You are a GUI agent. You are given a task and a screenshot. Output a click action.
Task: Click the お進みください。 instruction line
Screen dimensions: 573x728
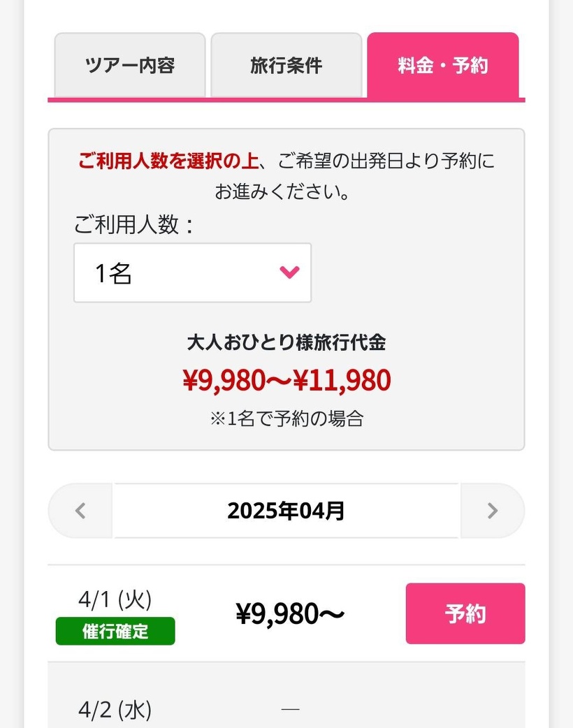(282, 191)
